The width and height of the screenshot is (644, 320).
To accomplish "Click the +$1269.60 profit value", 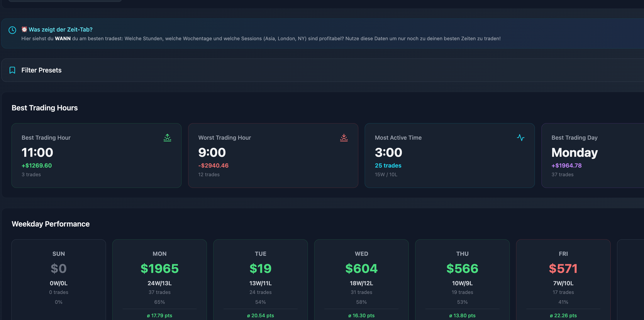I will pos(37,166).
